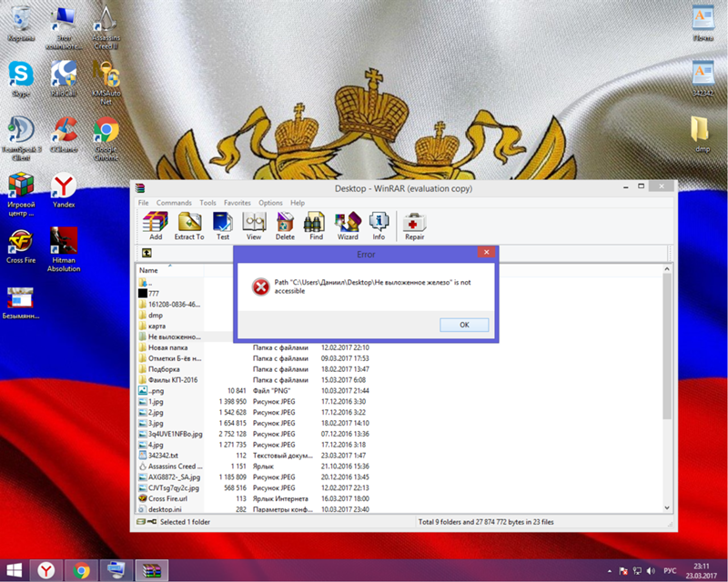The width and height of the screenshot is (728, 582).
Task: Click the WinRAR taskbar icon
Action: pyautogui.click(x=151, y=570)
